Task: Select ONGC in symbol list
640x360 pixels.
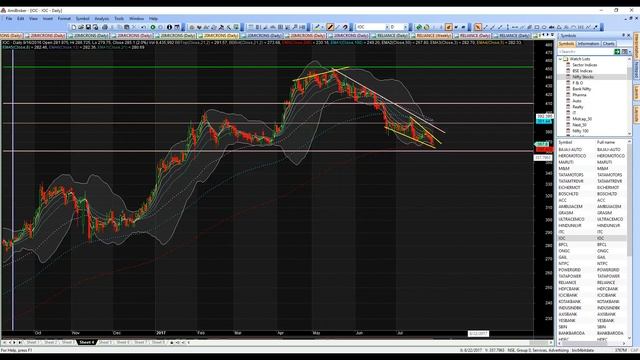Action: pos(564,251)
